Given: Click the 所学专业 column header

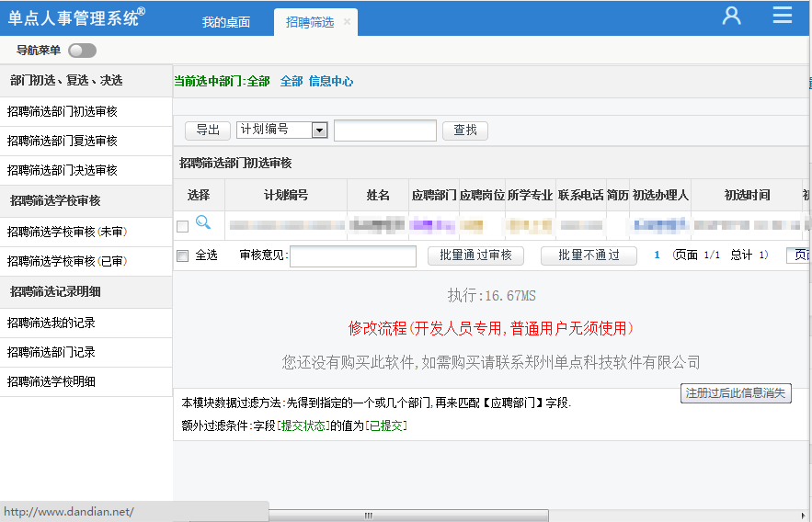Looking at the screenshot, I should point(531,195).
